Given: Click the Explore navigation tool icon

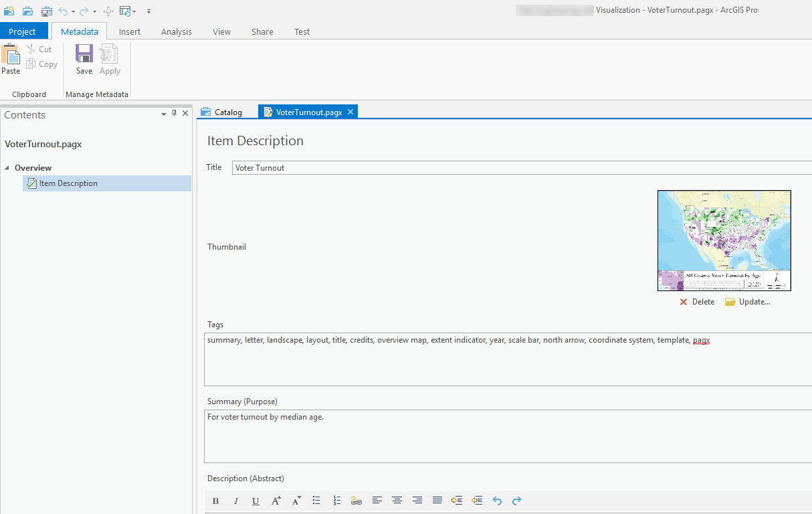Looking at the screenshot, I should pyautogui.click(x=108, y=11).
